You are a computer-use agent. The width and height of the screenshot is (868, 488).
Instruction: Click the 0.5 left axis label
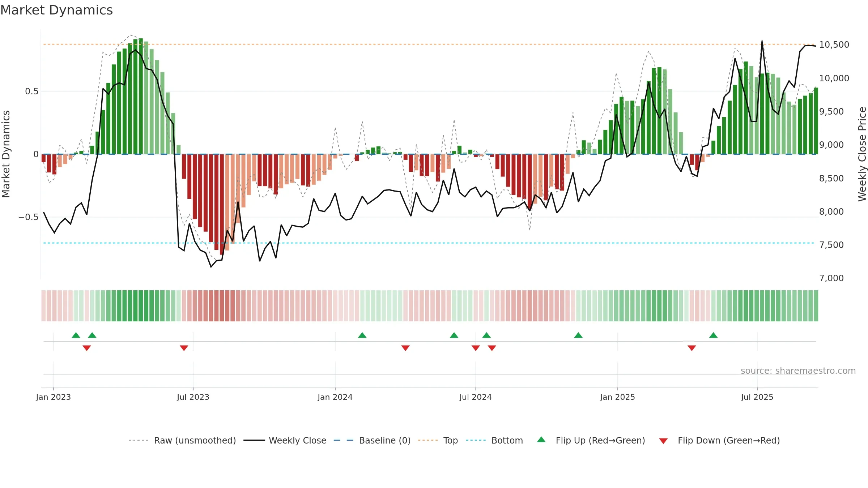click(x=32, y=91)
